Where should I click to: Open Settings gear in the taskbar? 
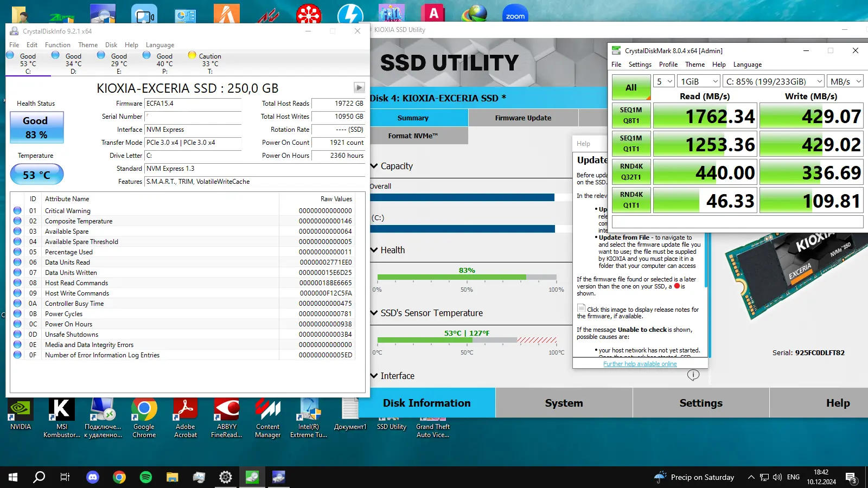[x=226, y=477]
